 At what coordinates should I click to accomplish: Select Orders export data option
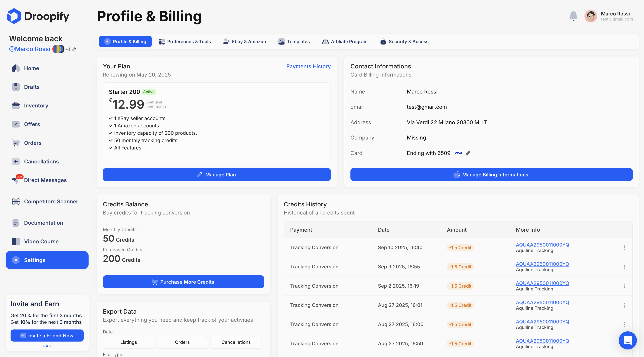tap(182, 342)
